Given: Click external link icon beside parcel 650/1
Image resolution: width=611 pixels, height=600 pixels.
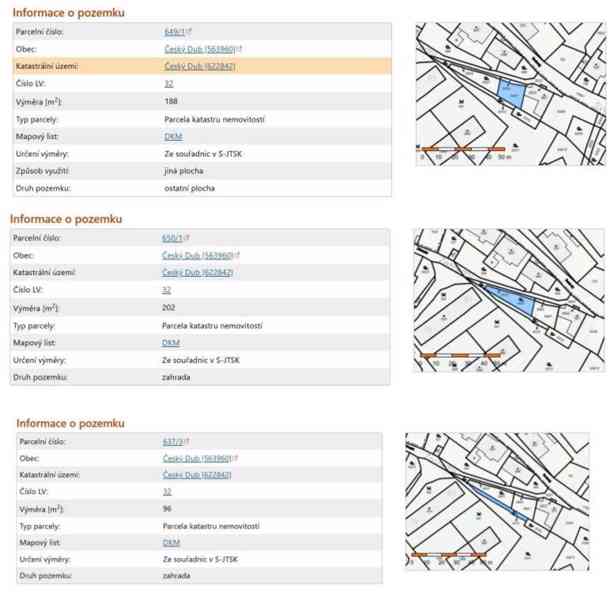Looking at the screenshot, I should pos(186,237).
